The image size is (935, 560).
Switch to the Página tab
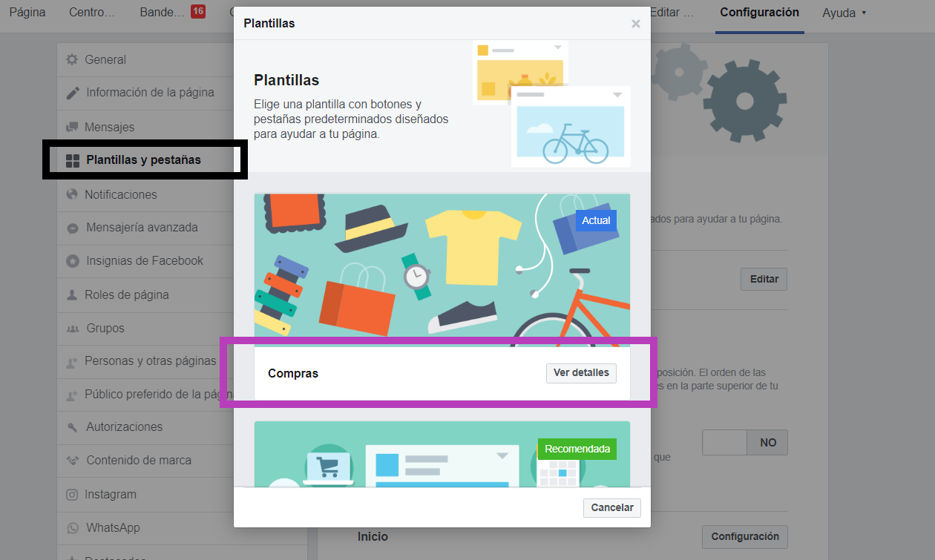[27, 13]
